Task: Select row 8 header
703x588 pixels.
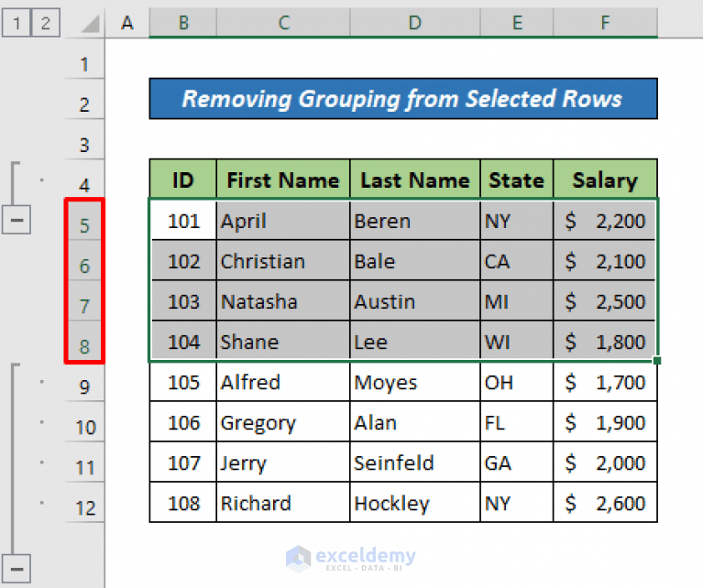Action: coord(84,342)
